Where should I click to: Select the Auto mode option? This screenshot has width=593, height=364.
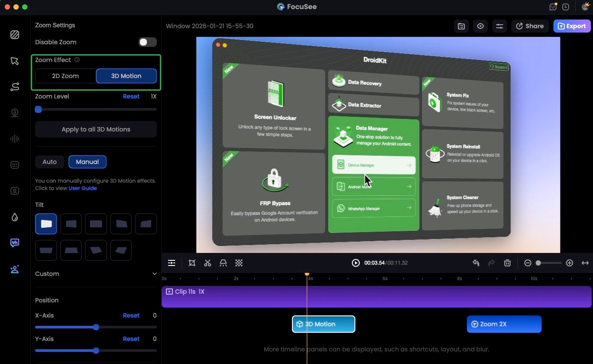click(50, 162)
